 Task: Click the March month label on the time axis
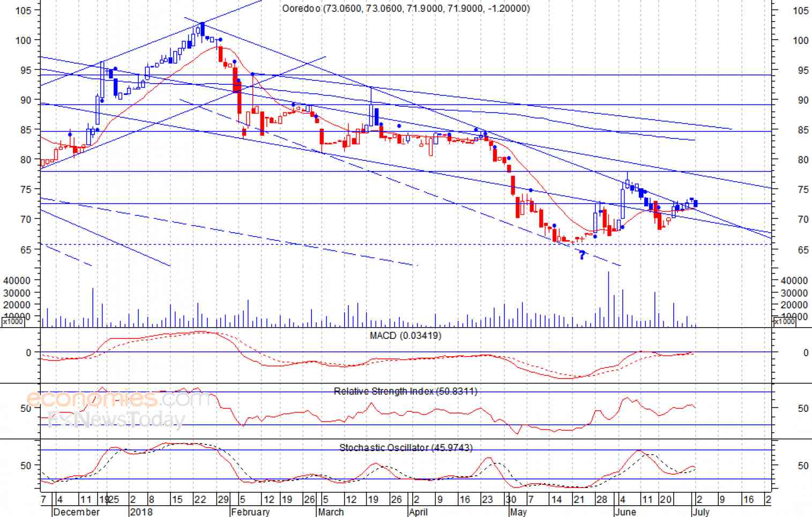pyautogui.click(x=331, y=512)
